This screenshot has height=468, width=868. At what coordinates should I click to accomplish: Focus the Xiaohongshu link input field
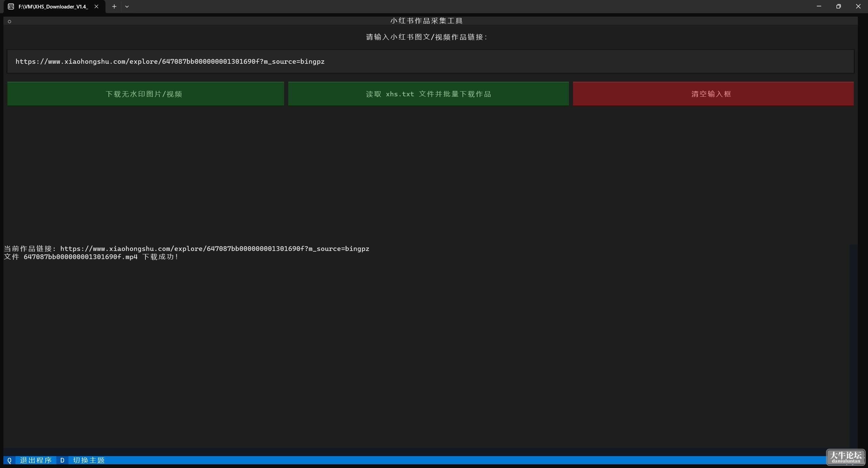430,61
